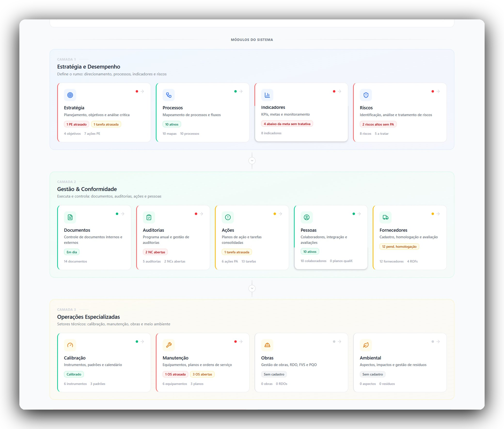The image size is (504, 429).
Task: Click '13 tarefas' text on Ações card
Action: pyautogui.click(x=249, y=262)
